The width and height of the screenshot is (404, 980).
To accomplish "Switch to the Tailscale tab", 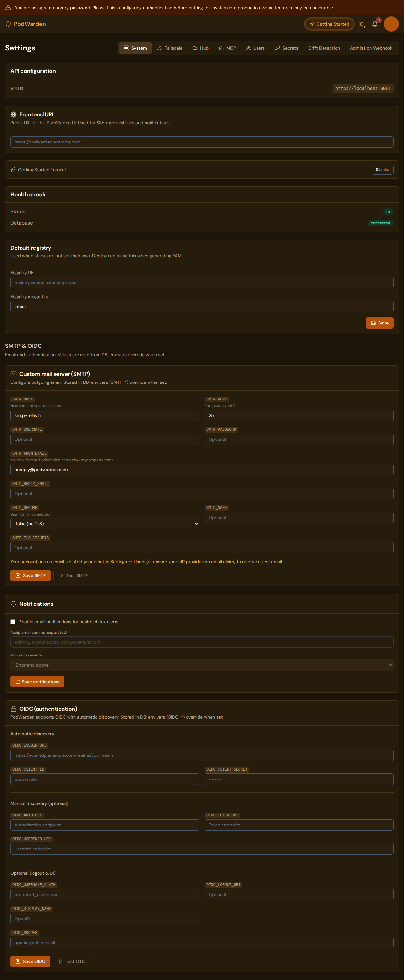I will pyautogui.click(x=170, y=48).
